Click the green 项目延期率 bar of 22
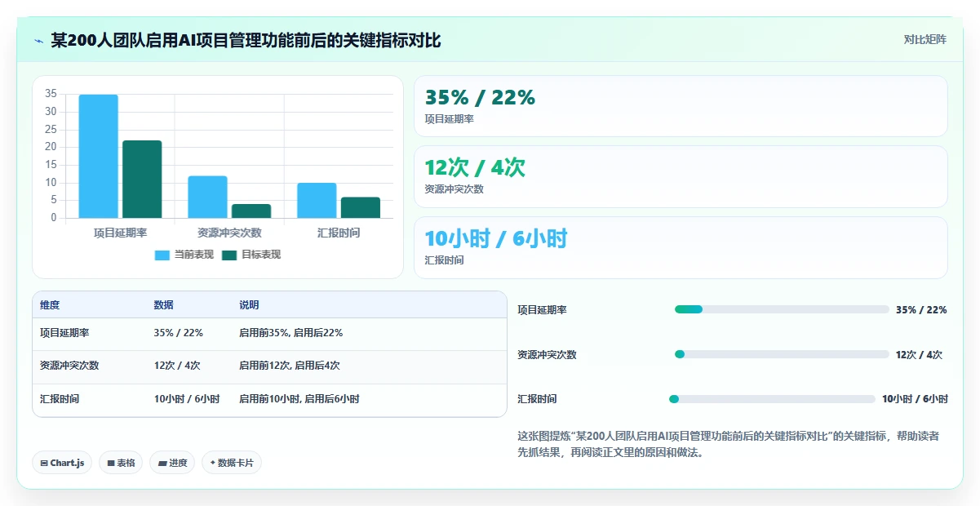The image size is (980, 506). coord(142,179)
